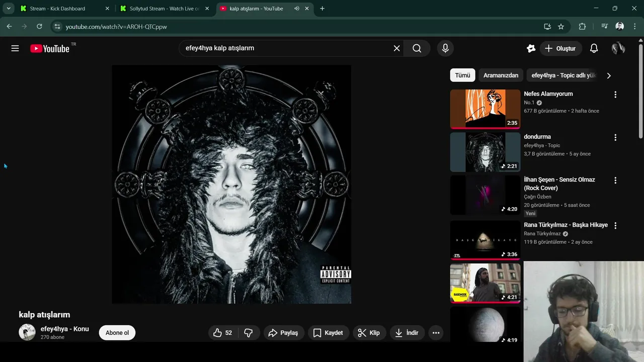Bookmark this page with star icon
The height and width of the screenshot is (362, 644).
[561, 26]
